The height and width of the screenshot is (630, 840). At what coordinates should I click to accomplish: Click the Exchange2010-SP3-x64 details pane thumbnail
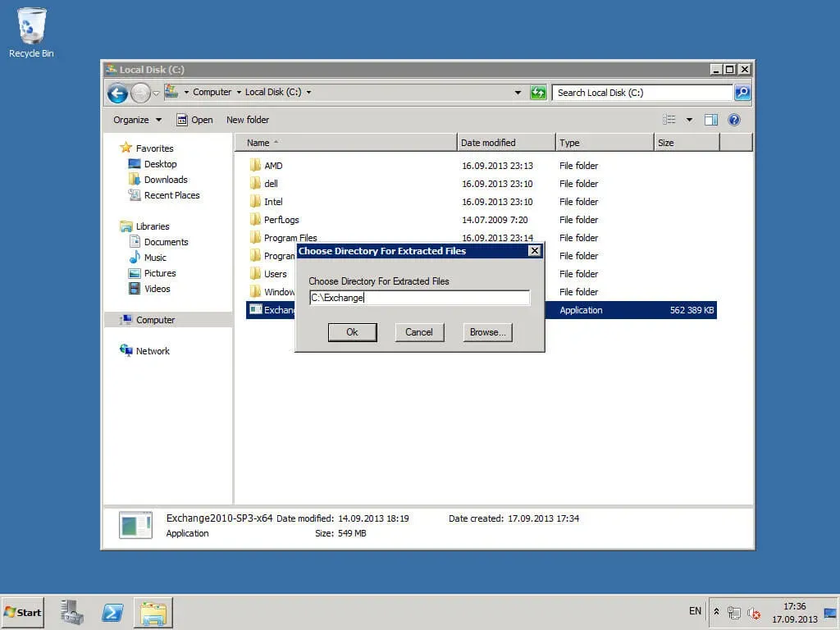point(135,526)
